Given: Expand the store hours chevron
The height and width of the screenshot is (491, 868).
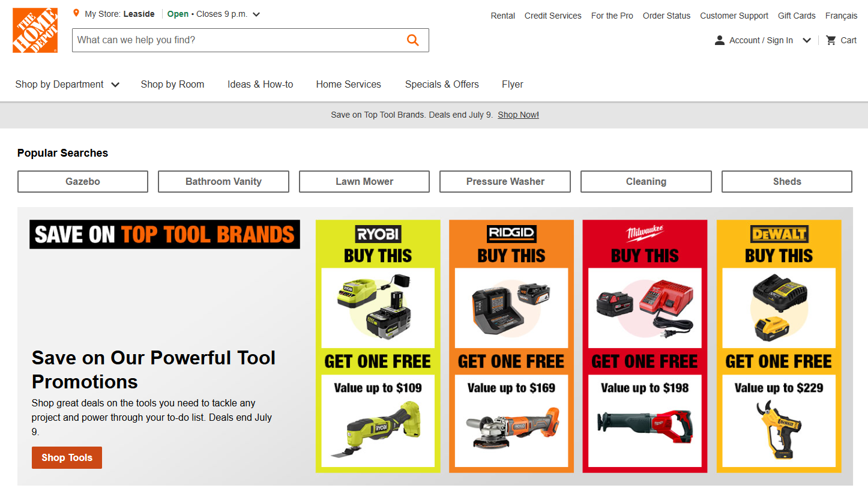Looking at the screenshot, I should pos(256,14).
